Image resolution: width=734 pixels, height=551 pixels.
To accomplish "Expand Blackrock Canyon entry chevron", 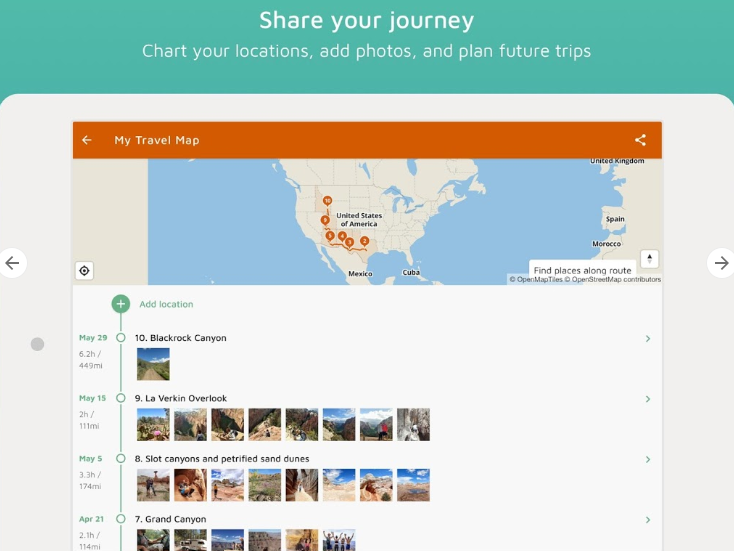I will point(648,339).
